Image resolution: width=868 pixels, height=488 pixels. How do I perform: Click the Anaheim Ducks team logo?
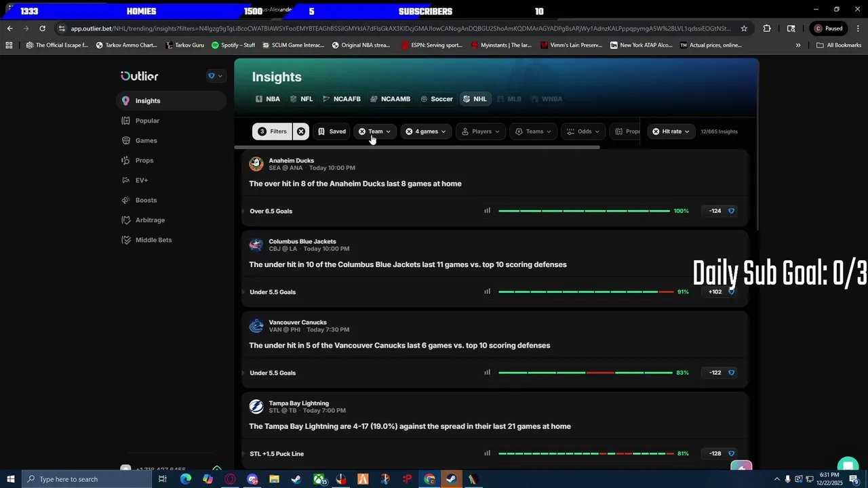(256, 164)
